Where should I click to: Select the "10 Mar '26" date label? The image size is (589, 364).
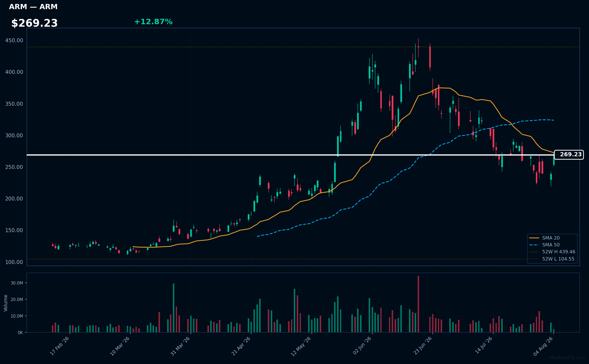(x=120, y=346)
